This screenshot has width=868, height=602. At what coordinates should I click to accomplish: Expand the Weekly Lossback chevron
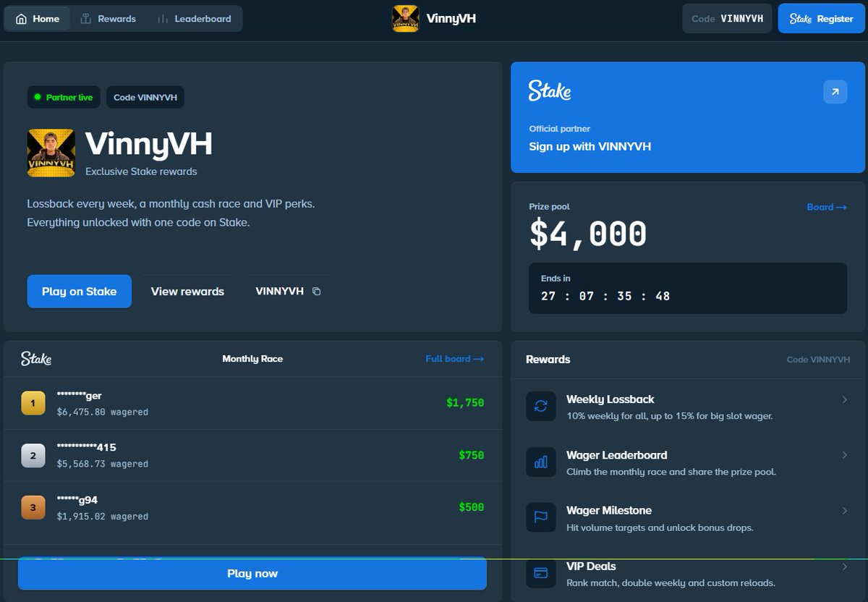point(845,399)
